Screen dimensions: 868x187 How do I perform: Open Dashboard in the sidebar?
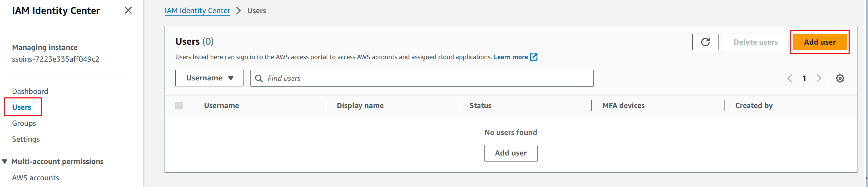click(x=30, y=91)
